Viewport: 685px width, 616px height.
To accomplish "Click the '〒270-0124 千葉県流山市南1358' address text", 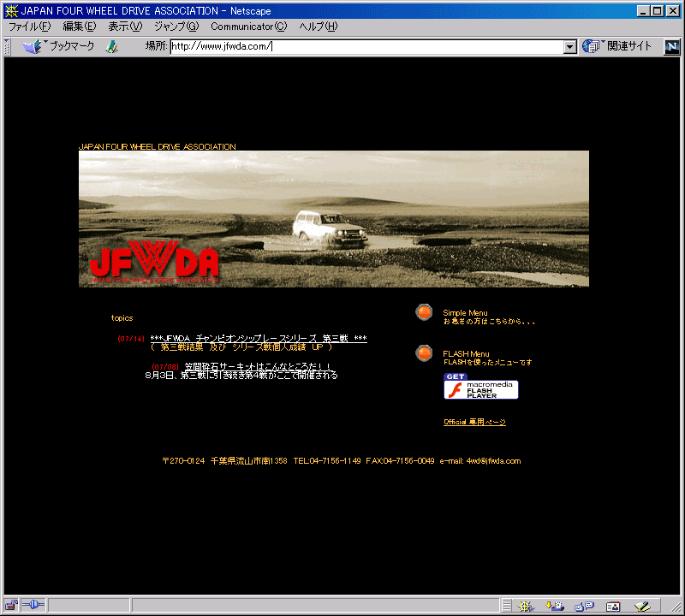I will coord(224,461).
